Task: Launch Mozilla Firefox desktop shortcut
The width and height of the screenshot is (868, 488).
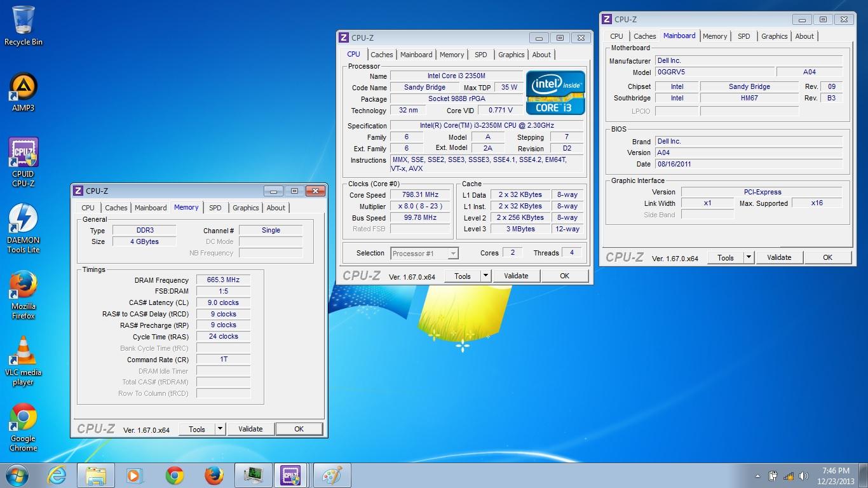Action: (24, 295)
